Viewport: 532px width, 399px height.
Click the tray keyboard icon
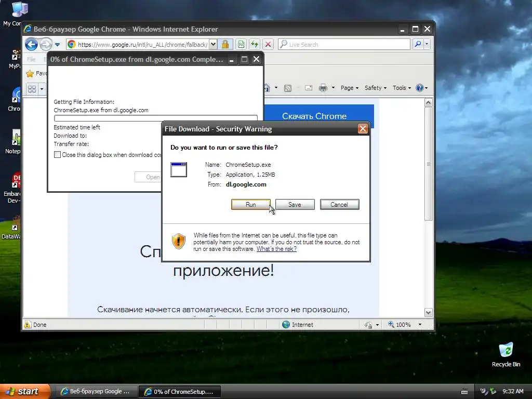[464, 392]
